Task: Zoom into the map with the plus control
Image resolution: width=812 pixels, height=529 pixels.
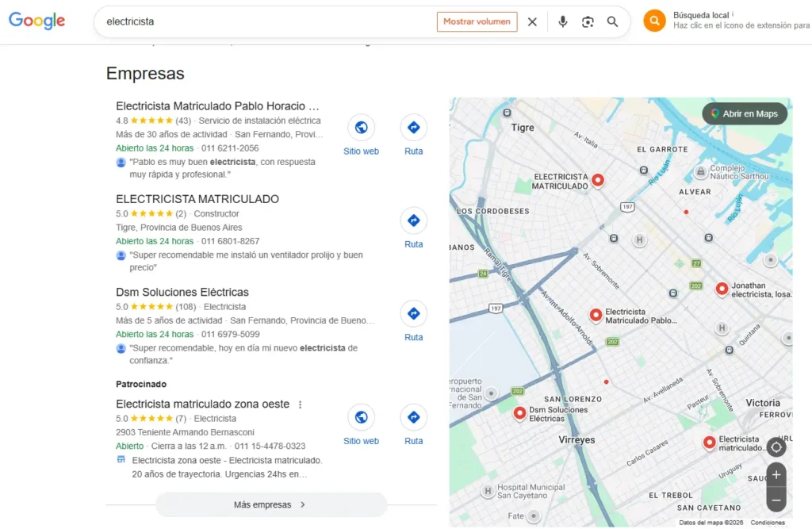Action: click(x=776, y=474)
